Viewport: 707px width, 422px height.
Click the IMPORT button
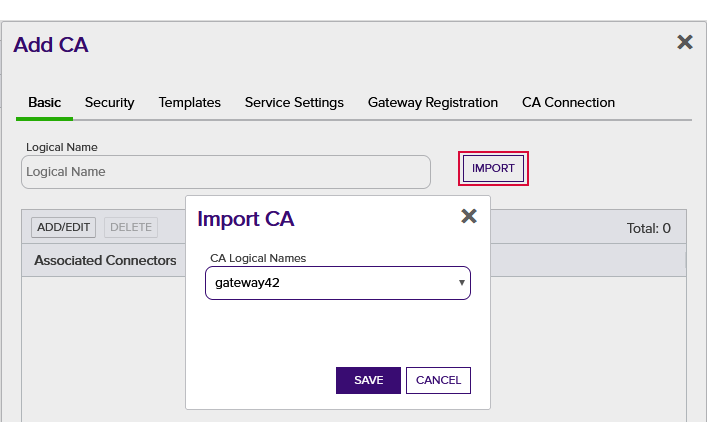(x=493, y=168)
